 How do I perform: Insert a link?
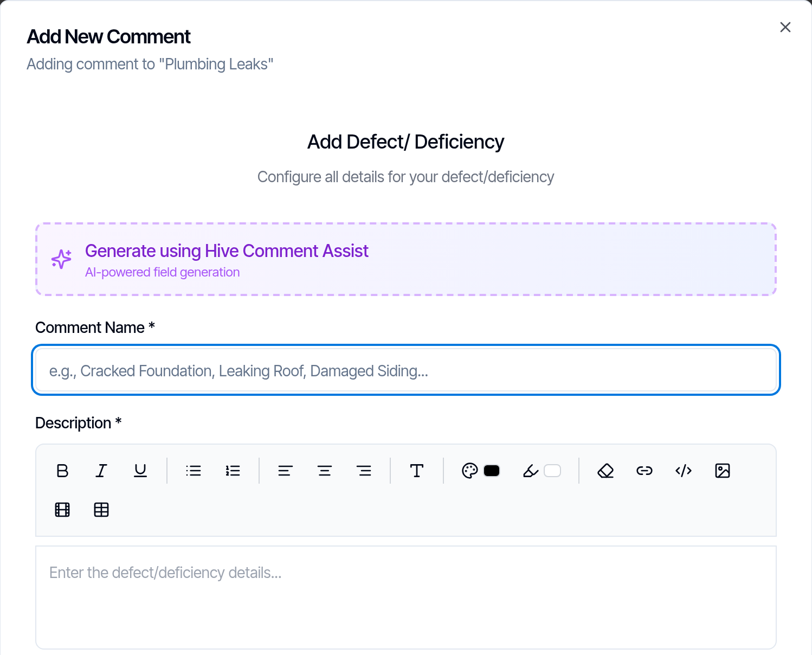(645, 471)
